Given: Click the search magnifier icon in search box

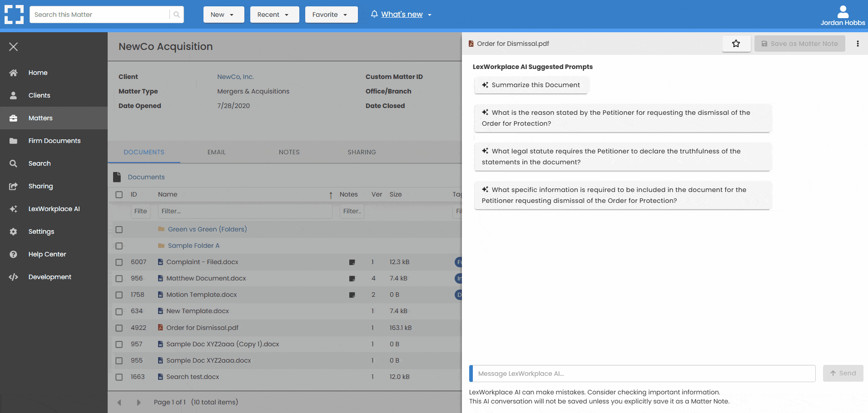Looking at the screenshot, I should coord(177,15).
